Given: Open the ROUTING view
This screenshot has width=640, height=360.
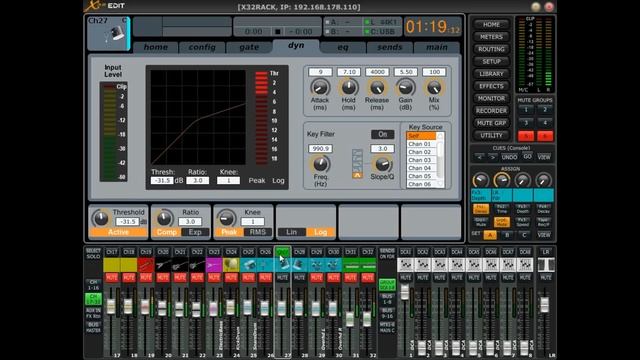Looking at the screenshot, I should (491, 49).
